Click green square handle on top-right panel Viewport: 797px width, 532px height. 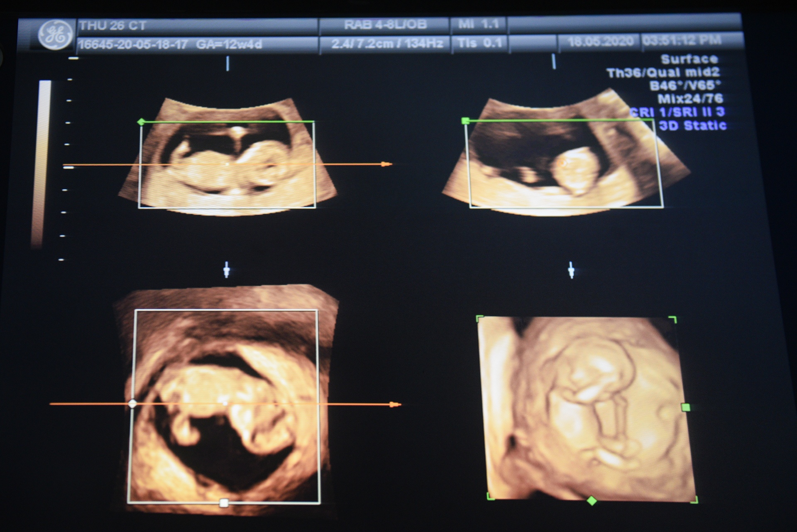[x=465, y=121]
